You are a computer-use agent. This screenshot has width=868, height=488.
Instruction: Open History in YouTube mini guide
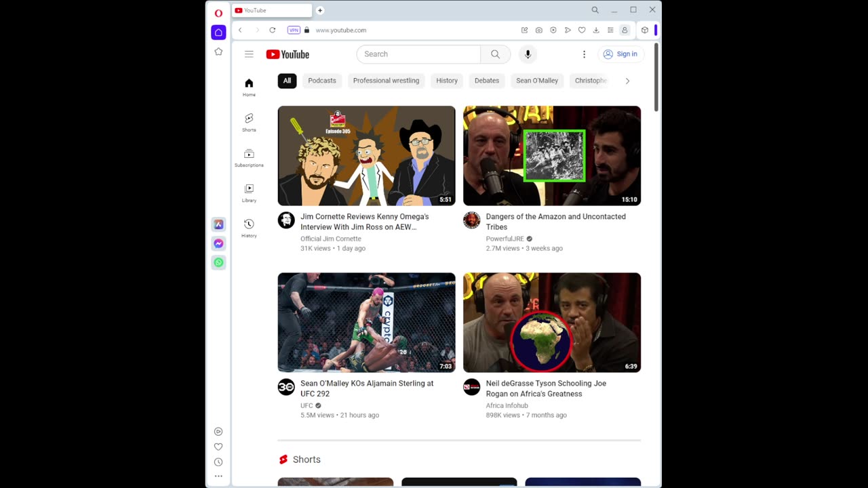click(x=249, y=228)
